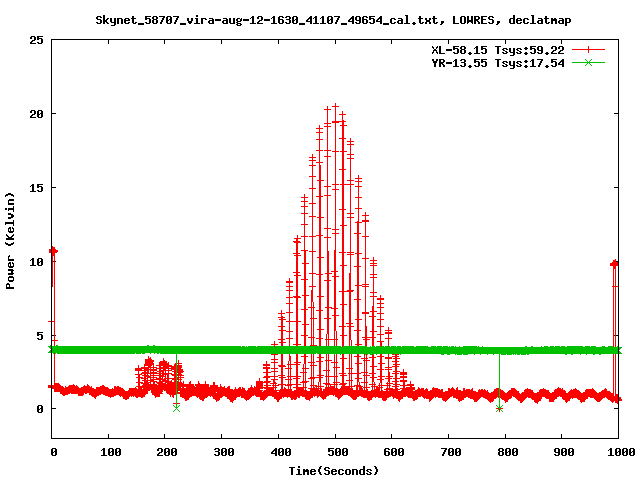Click the x-axis tick label 200
Screen dimensions: 640x480
coord(167,452)
